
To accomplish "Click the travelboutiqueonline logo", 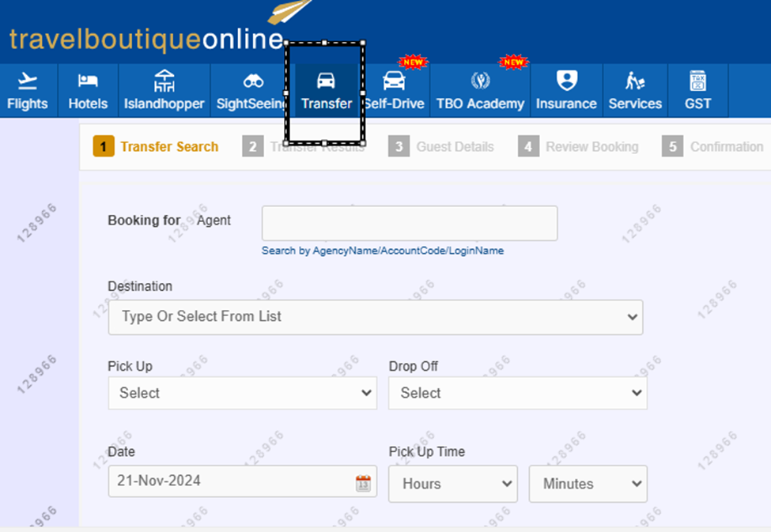I will 146,40.
